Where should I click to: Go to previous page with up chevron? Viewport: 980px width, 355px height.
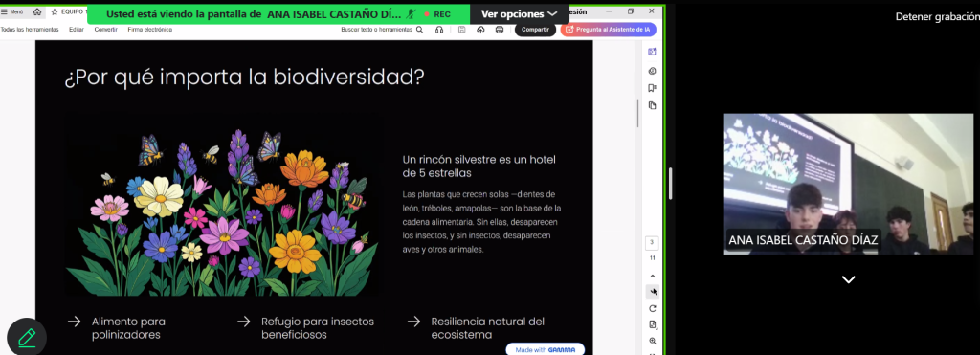653,276
